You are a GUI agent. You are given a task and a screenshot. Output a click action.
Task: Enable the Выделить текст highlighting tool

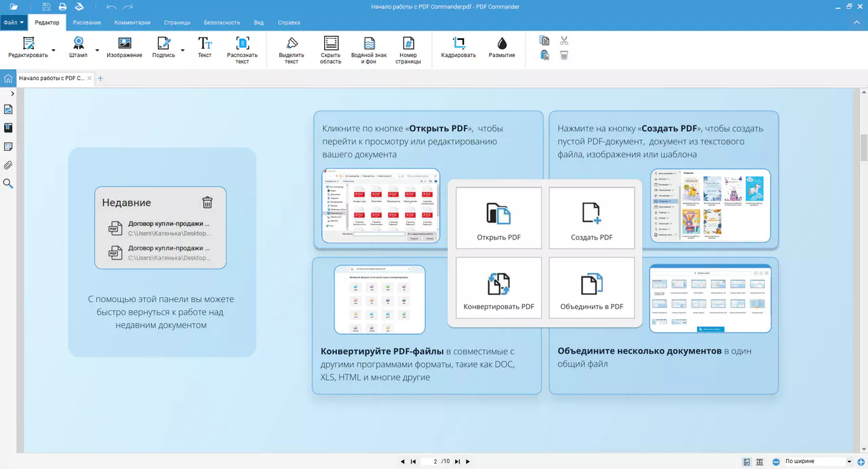(291, 49)
